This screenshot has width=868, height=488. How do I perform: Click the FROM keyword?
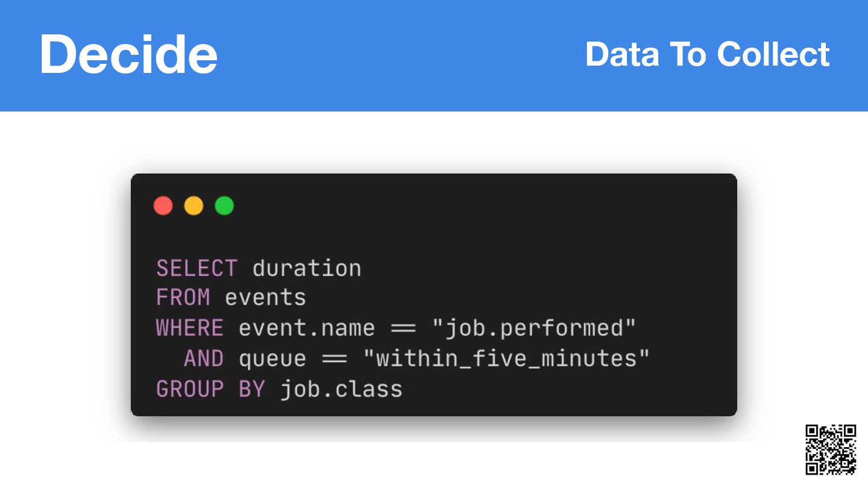183,298
